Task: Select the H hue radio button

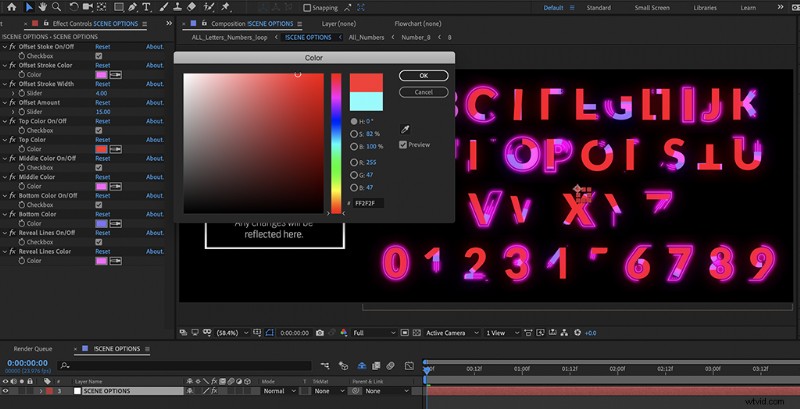Action: pos(354,121)
